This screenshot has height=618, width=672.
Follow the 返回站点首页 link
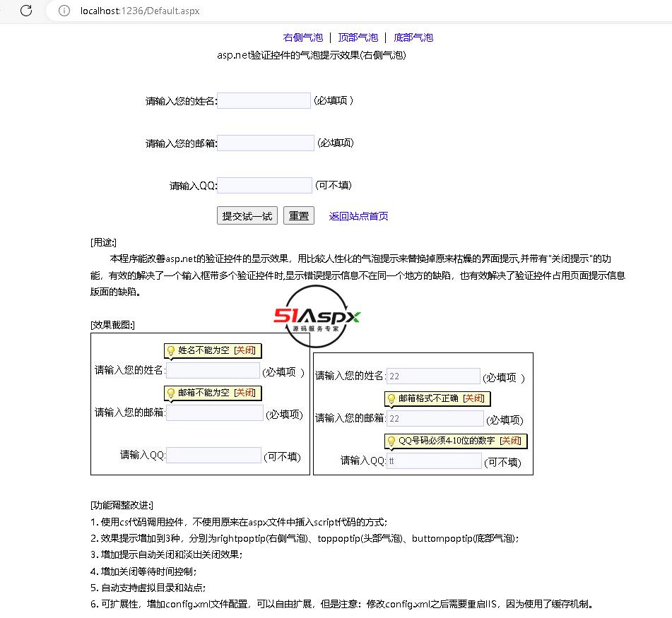358,216
